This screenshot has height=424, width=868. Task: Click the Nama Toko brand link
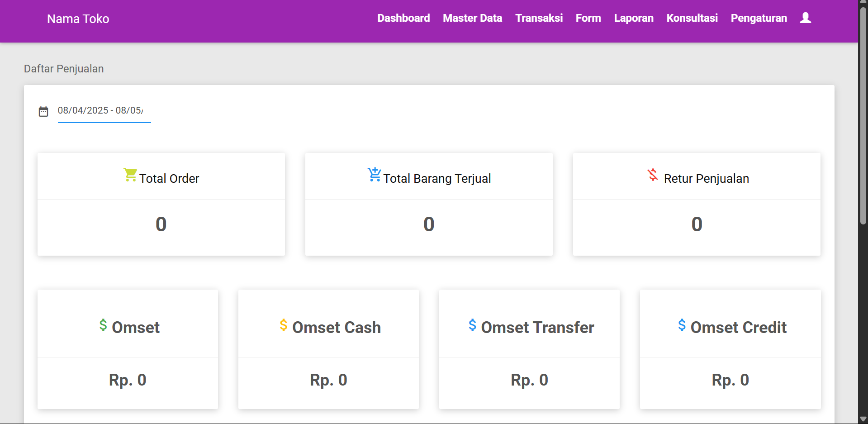pos(78,19)
